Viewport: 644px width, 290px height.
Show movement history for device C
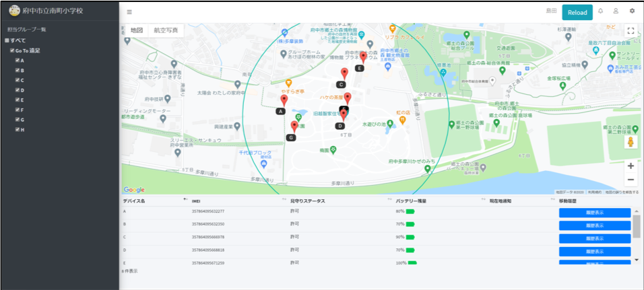coord(595,239)
